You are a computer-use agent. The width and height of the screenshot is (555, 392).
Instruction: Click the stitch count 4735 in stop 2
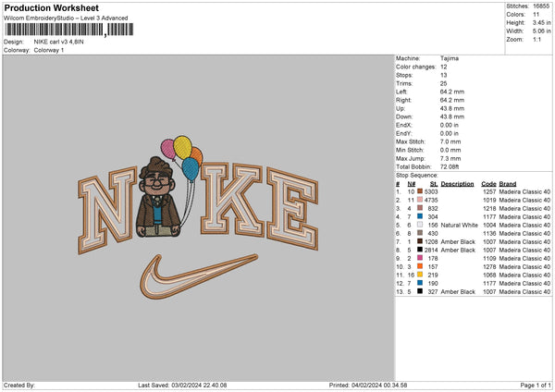click(x=431, y=201)
